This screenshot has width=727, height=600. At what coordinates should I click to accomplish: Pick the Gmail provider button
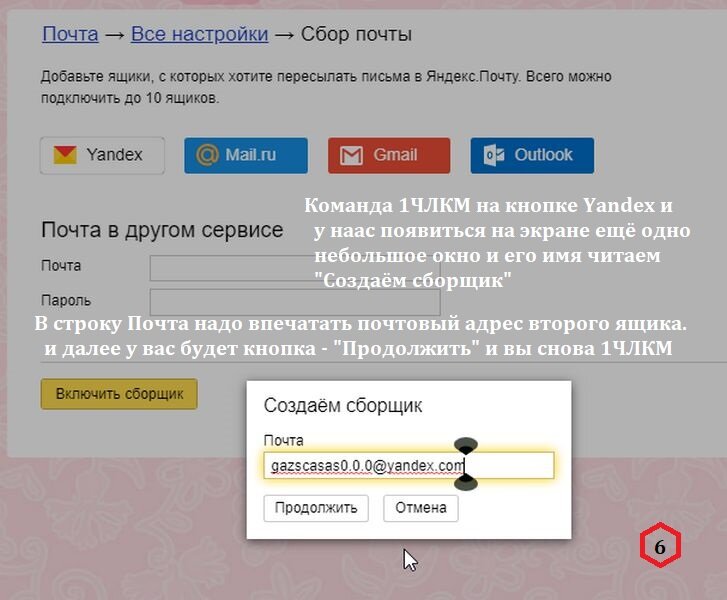coord(389,155)
